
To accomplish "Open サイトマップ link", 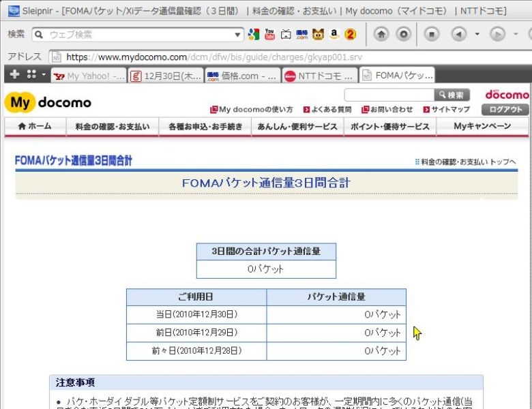I will pyautogui.click(x=447, y=110).
